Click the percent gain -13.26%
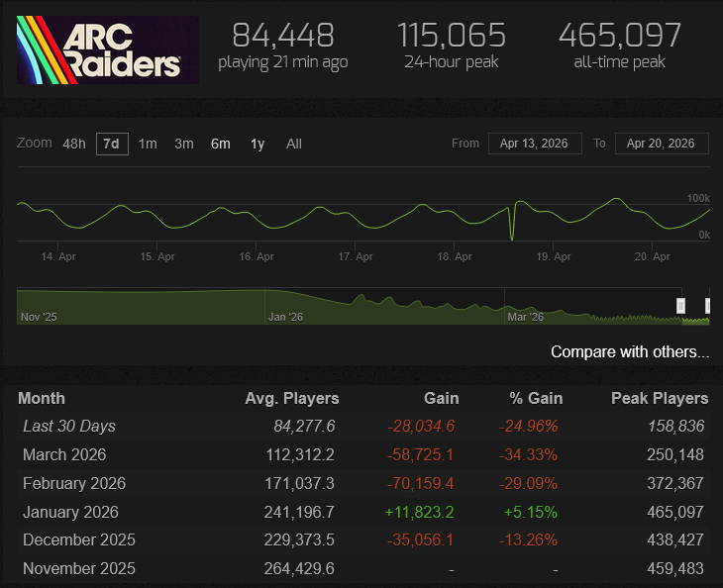Viewport: 723px width, 588px height. click(x=529, y=539)
